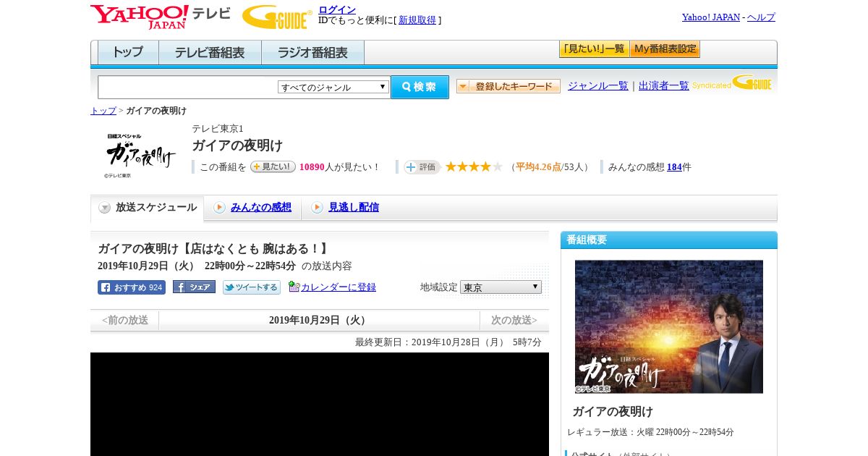The height and width of the screenshot is (456, 868).
Task: Click the ツイートする button
Action: [x=251, y=287]
